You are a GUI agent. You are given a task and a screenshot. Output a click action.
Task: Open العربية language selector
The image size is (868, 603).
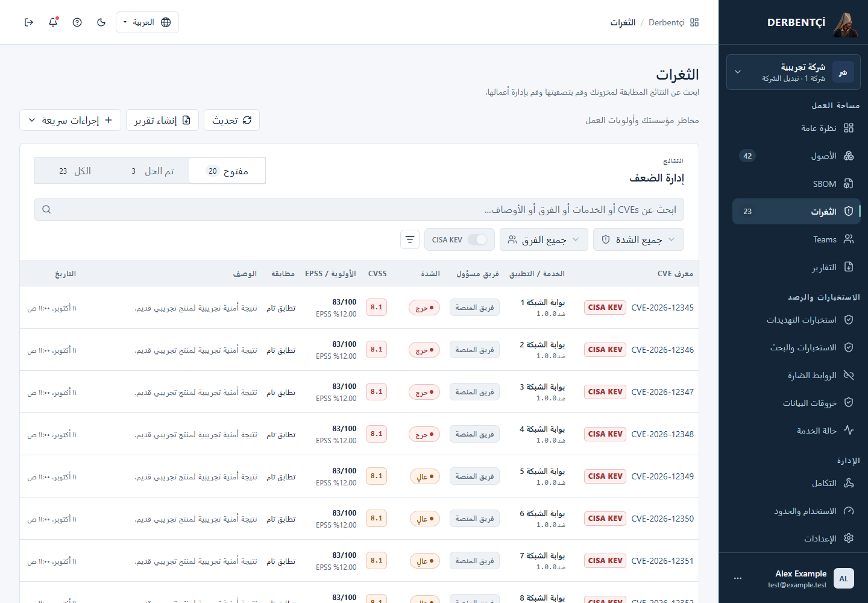(x=147, y=22)
